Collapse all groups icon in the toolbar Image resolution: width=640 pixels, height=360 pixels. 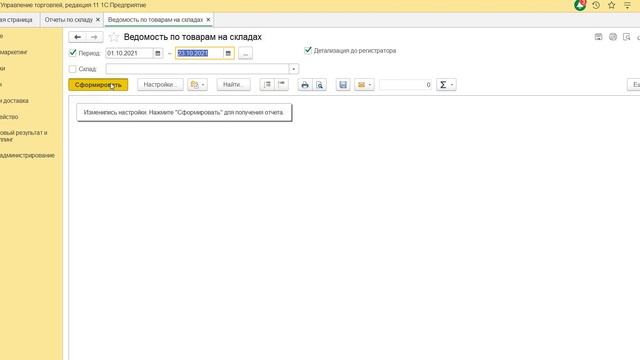tap(282, 84)
